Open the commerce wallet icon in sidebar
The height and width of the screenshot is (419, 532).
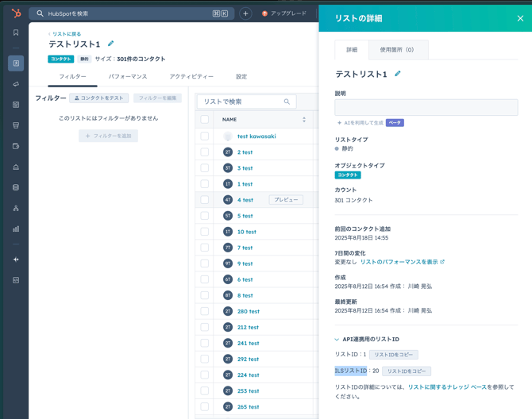[x=16, y=146]
